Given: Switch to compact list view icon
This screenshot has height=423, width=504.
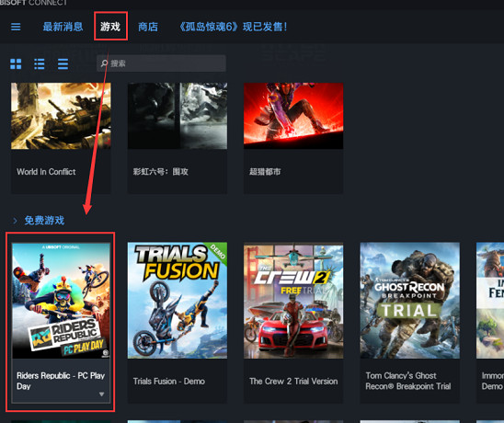Looking at the screenshot, I should point(63,64).
